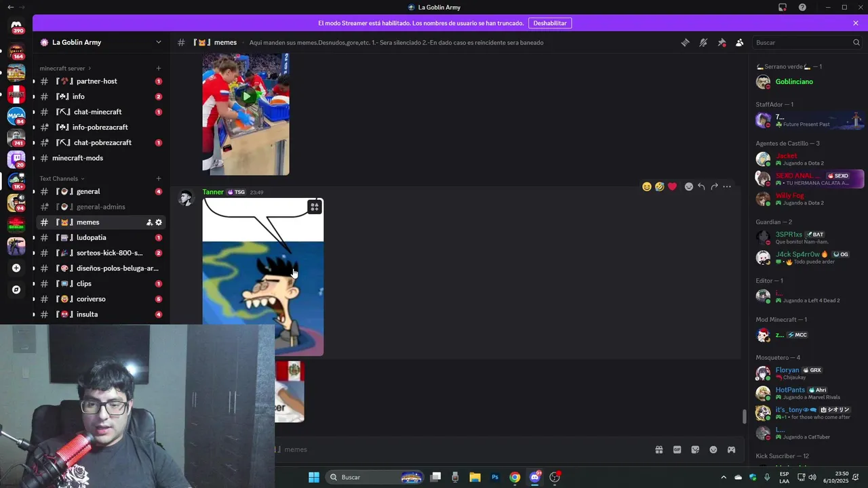This screenshot has width=868, height=488.
Task: Open pinned messages icon
Action: 722,42
